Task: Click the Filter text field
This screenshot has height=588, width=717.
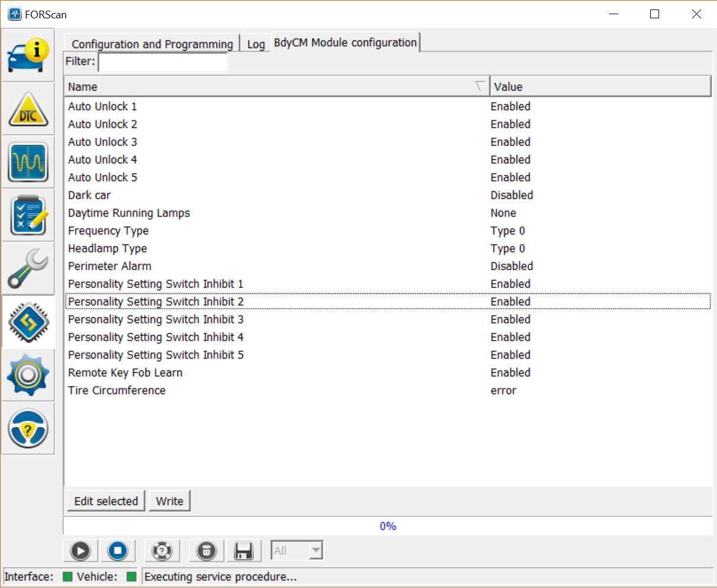Action: [x=163, y=62]
